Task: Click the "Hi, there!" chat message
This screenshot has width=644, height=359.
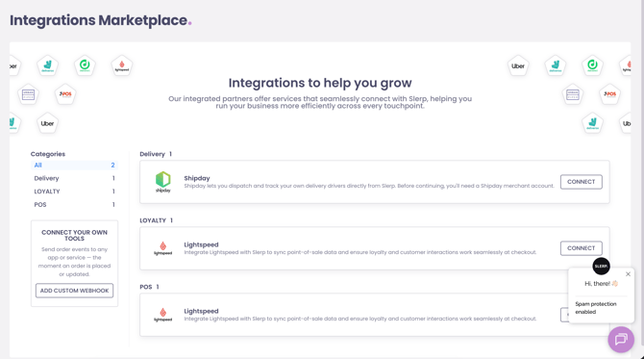Action: click(x=602, y=283)
